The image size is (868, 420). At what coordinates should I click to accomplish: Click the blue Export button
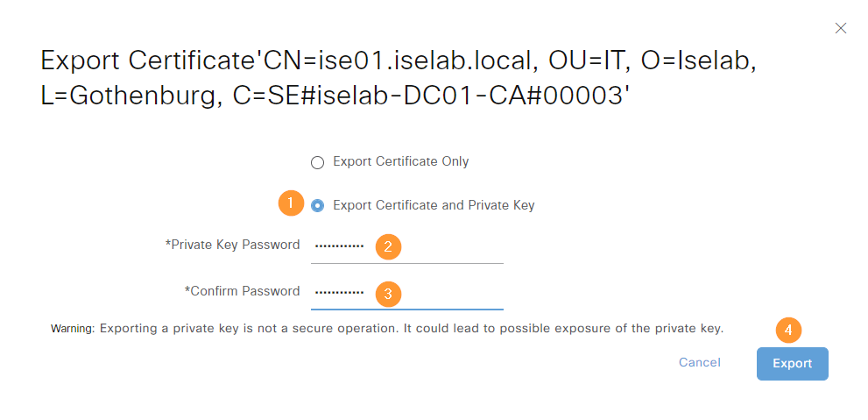792,364
